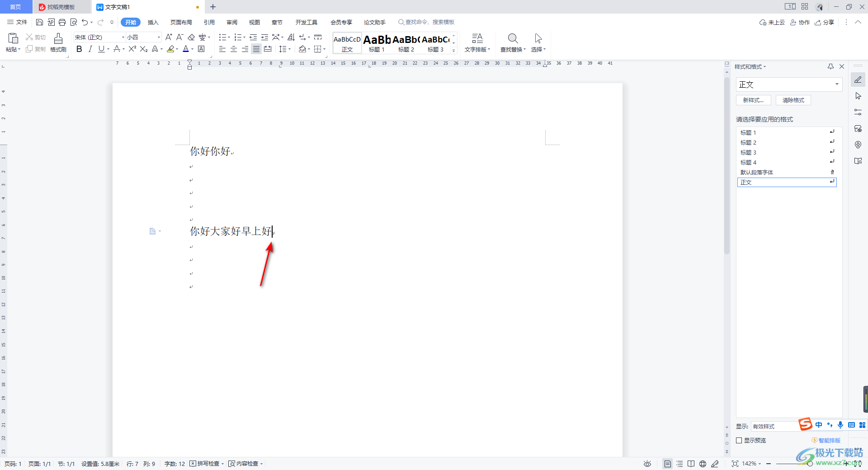Viewport: 868px width, 470px height.
Task: Click distributed alignment icon
Action: [x=268, y=49]
